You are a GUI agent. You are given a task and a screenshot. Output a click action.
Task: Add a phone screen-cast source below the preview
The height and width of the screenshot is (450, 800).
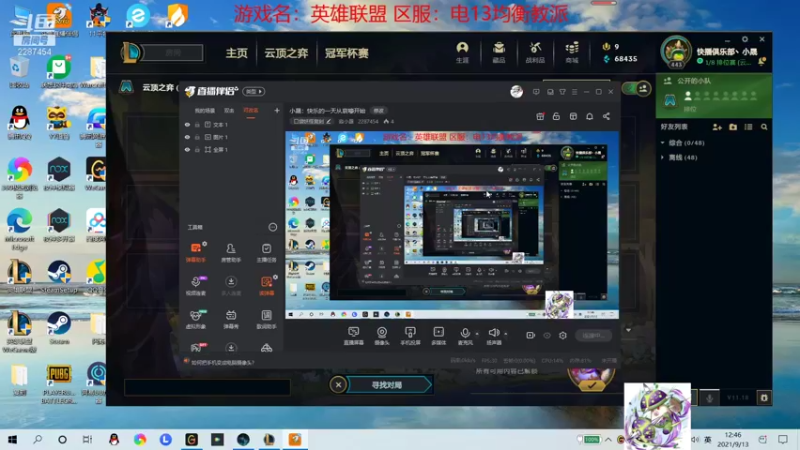click(x=410, y=336)
